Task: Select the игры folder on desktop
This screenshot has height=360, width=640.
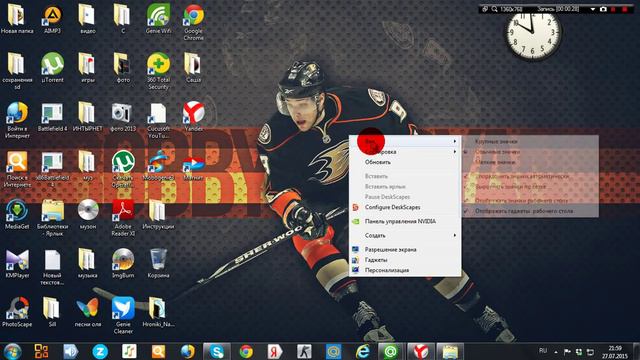Action: coord(88,67)
